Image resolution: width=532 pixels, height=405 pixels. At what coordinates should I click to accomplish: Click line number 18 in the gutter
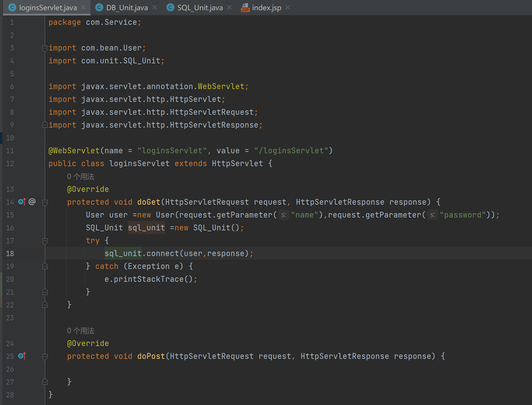click(x=10, y=254)
